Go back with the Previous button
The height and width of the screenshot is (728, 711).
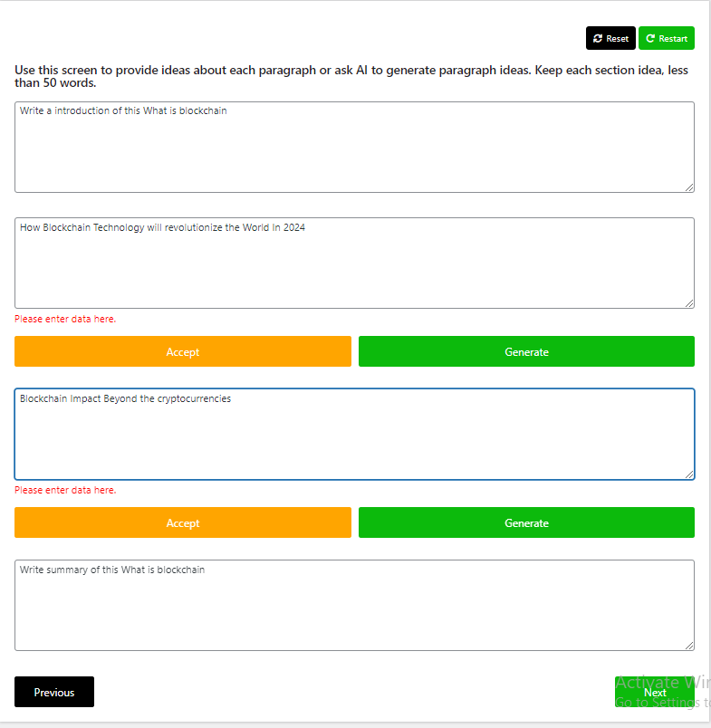click(x=54, y=693)
